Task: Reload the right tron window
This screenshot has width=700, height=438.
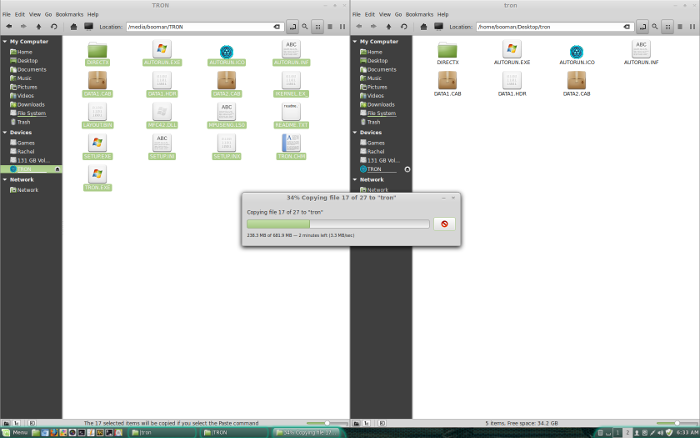Action: point(404,27)
